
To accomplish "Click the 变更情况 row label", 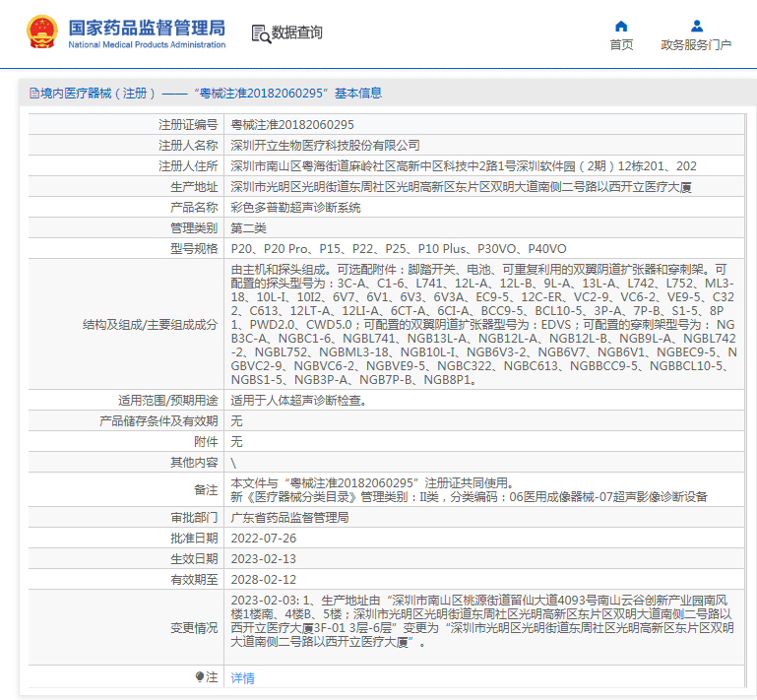I will 193,628.
